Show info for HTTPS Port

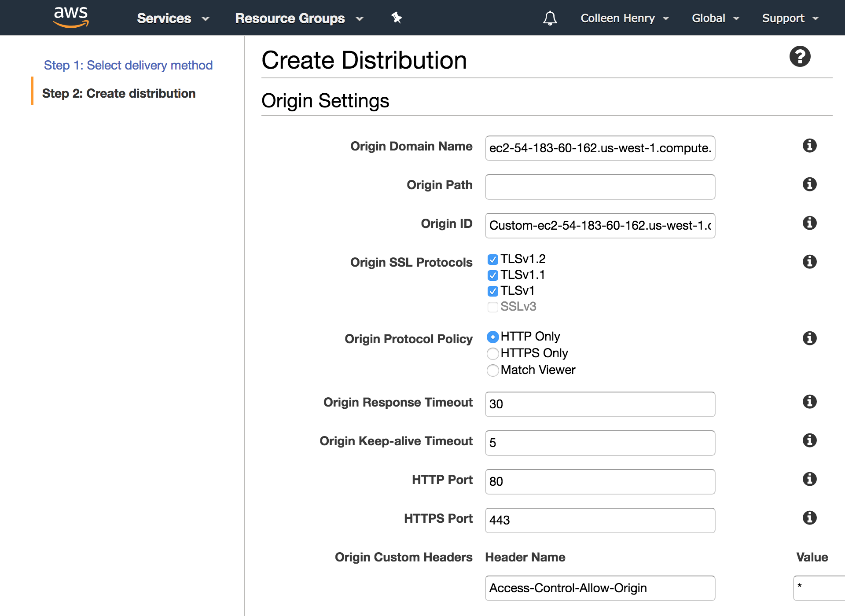pyautogui.click(x=809, y=518)
